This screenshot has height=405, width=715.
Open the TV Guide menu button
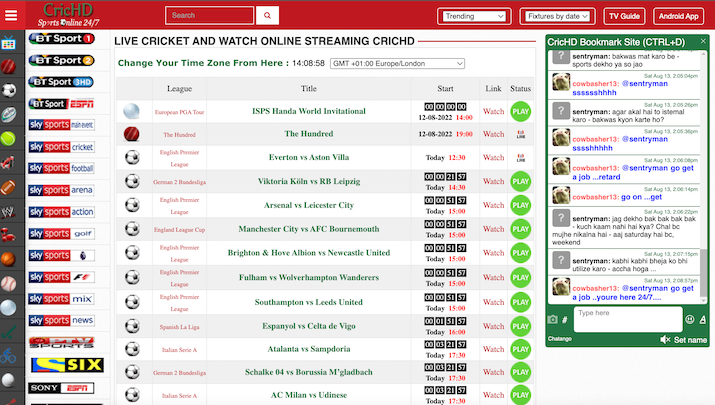click(624, 16)
